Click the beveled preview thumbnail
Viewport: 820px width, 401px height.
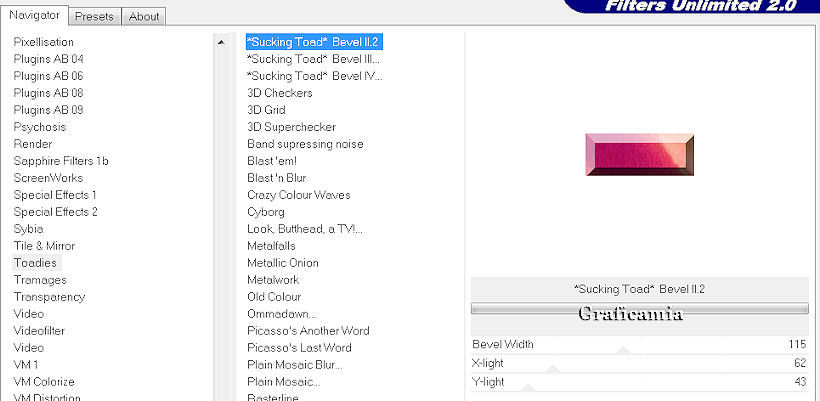click(x=640, y=154)
